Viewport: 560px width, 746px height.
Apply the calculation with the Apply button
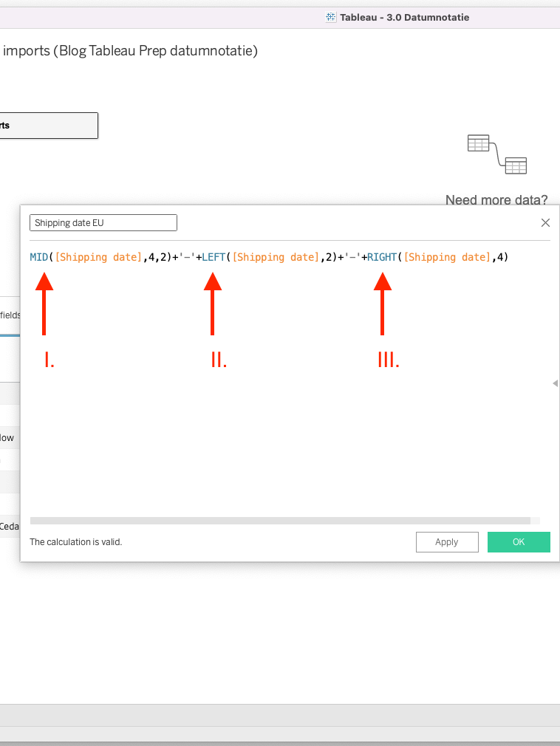click(x=446, y=542)
